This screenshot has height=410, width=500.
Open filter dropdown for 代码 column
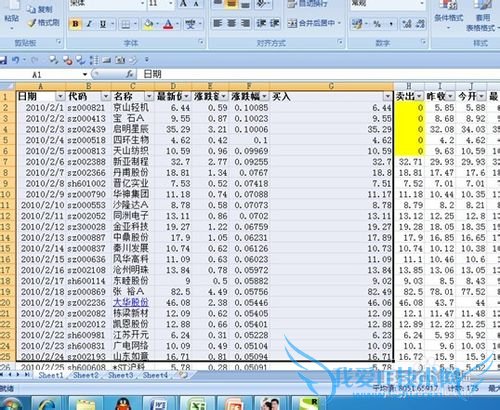click(106, 97)
